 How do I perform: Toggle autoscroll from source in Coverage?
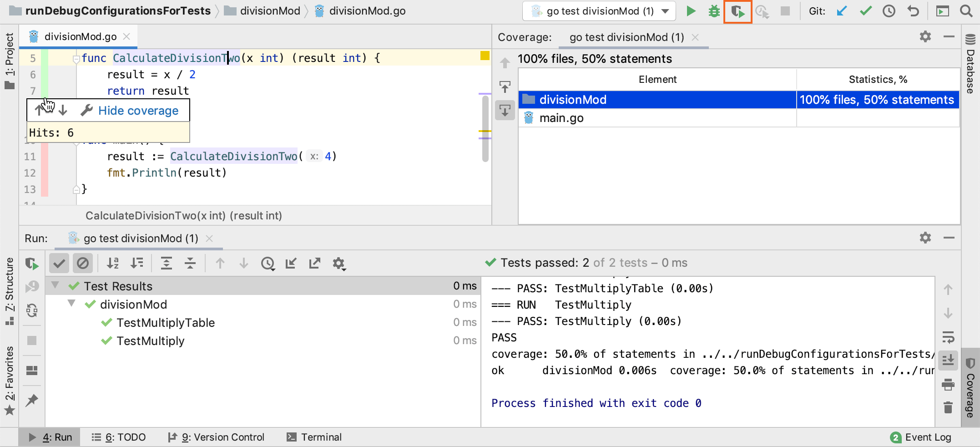pyautogui.click(x=505, y=110)
